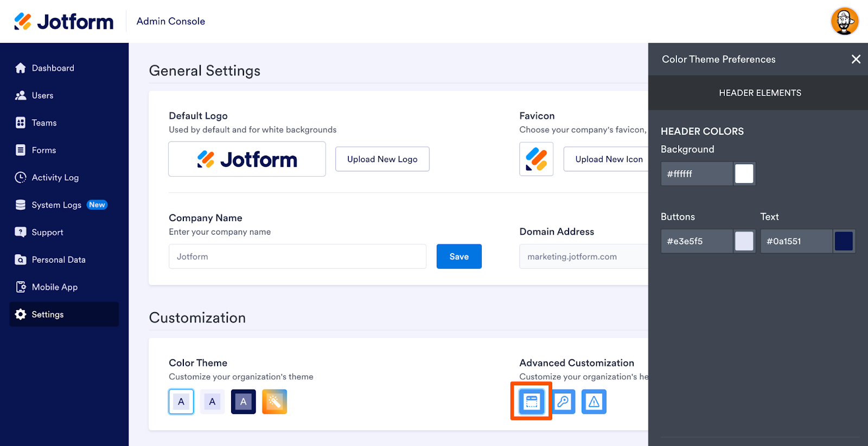The image size is (868, 446).
Task: Select the dark navy color theme
Action: 244,402
